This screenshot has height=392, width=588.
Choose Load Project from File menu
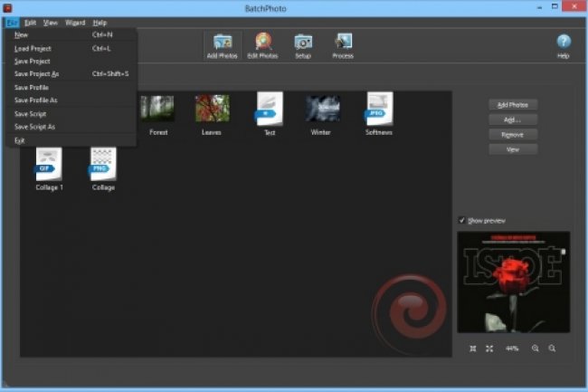32,48
